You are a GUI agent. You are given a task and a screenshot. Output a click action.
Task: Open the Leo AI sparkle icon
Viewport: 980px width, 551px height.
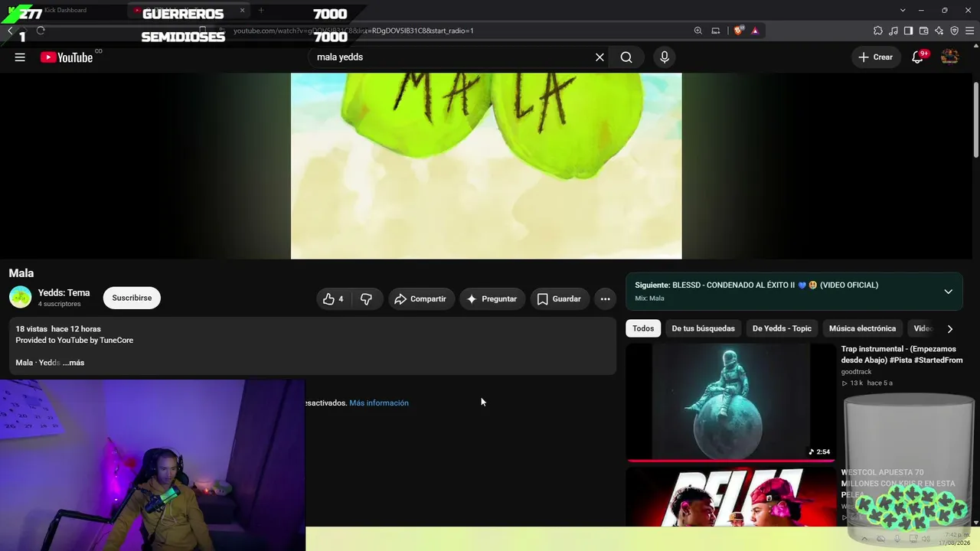[x=939, y=31]
